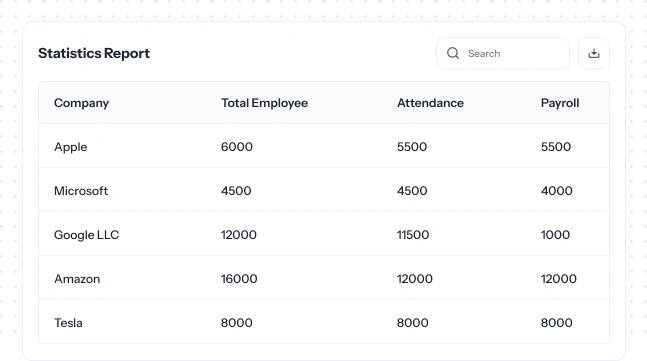This screenshot has height=361, width=647.
Task: Click the Payroll column header
Action: tap(560, 103)
